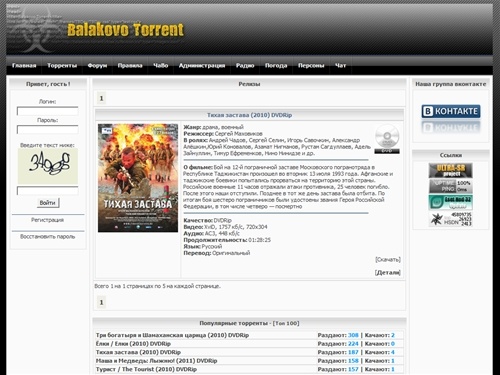Open the ВКонтакте group banner

coord(451,111)
